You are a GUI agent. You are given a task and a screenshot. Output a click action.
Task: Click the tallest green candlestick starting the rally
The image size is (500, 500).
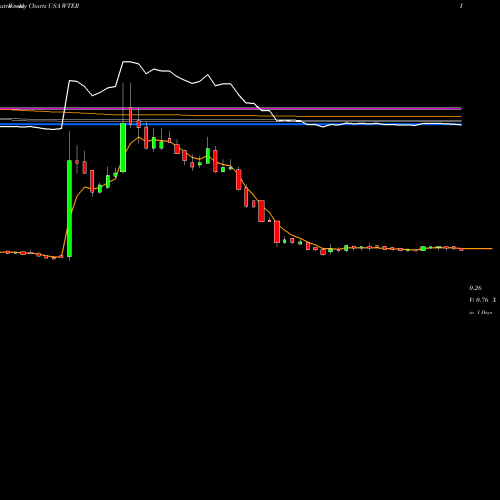click(x=69, y=208)
